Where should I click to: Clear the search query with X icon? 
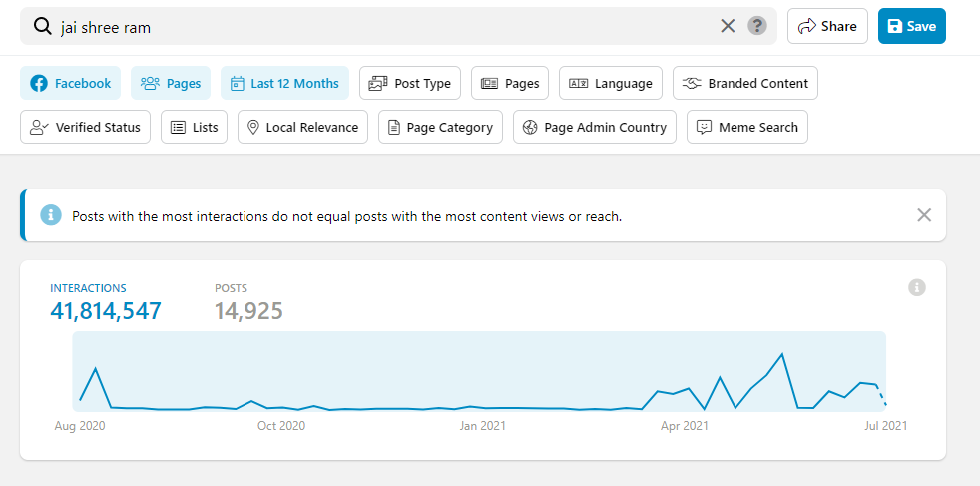728,26
